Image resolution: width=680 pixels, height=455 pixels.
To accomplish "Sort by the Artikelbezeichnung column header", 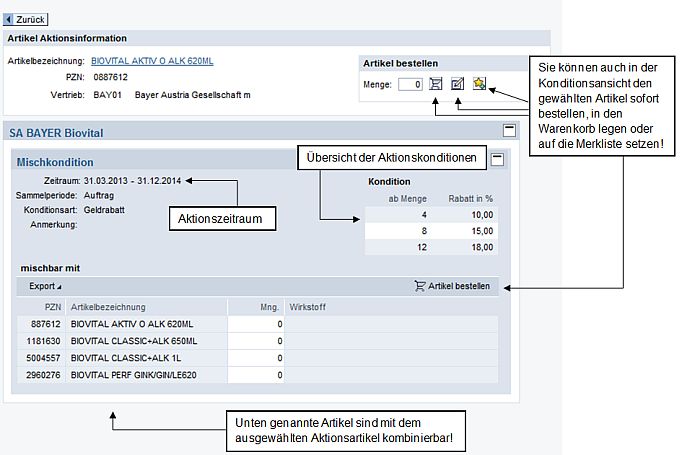I will pyautogui.click(x=108, y=307).
